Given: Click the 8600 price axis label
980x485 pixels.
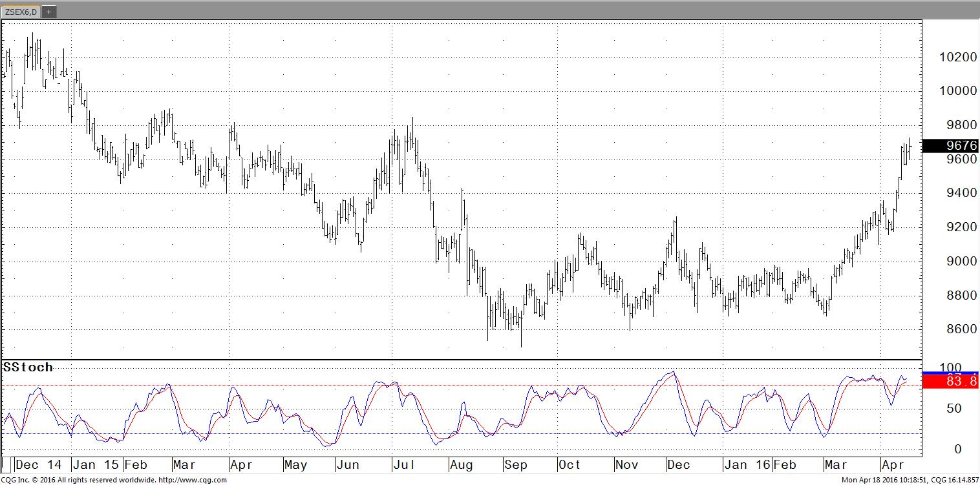Looking at the screenshot, I should coord(957,329).
